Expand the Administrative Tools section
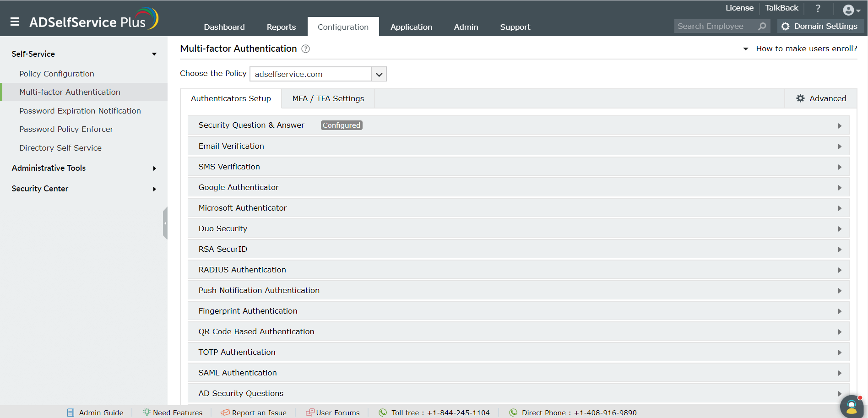Screen dimensions: 868x418 [84, 168]
